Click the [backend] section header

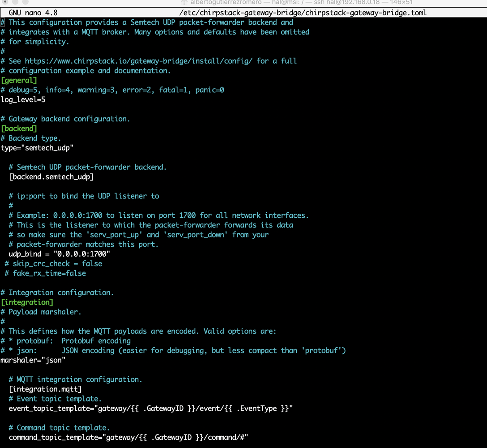tap(19, 129)
